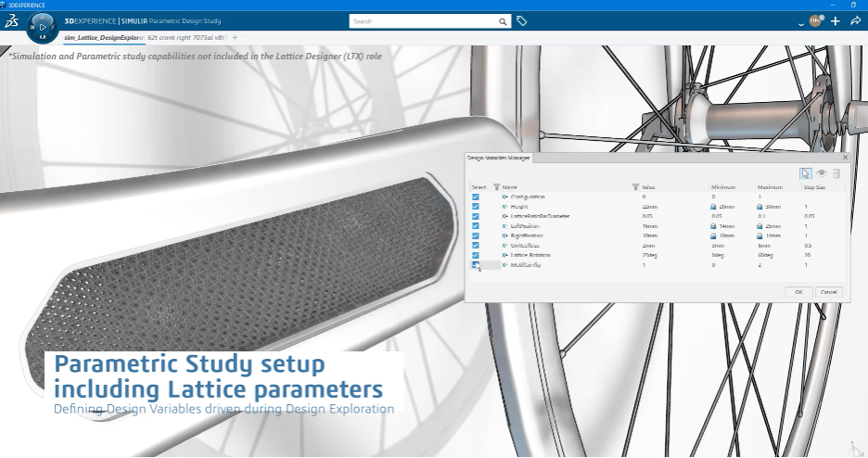Screen dimensions: 868x458
Task: Select the cursor tool in Design Variables Manager
Action: coord(806,173)
